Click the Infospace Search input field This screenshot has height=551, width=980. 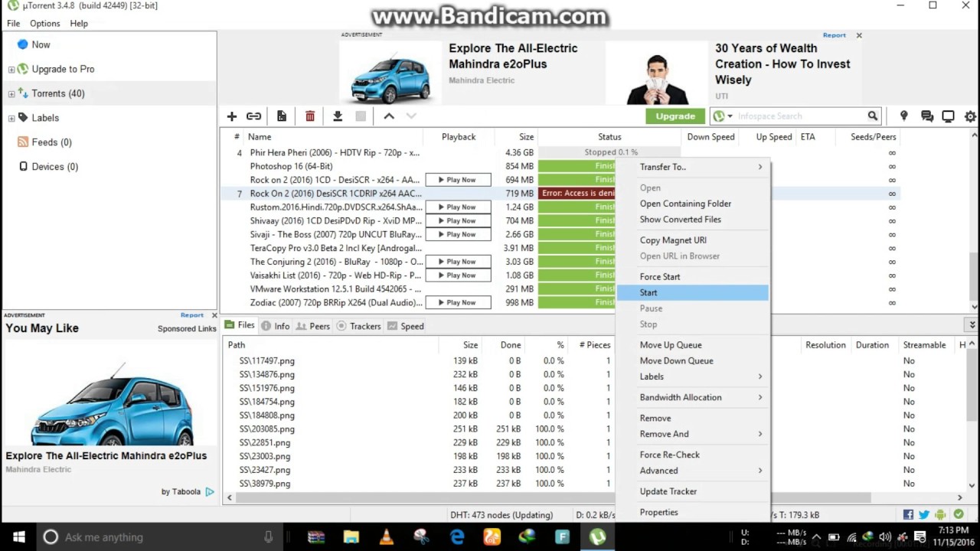pos(801,116)
